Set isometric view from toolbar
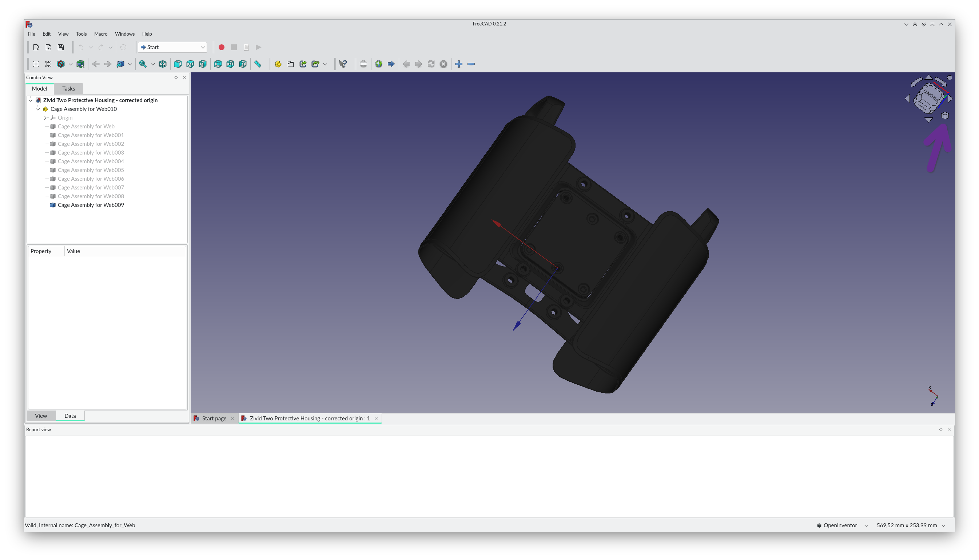 [163, 64]
